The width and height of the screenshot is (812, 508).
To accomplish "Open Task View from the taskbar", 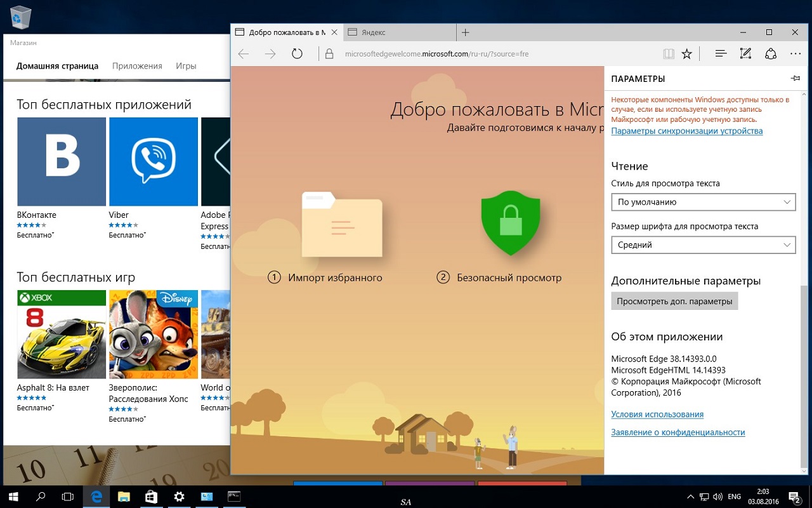I will click(68, 497).
